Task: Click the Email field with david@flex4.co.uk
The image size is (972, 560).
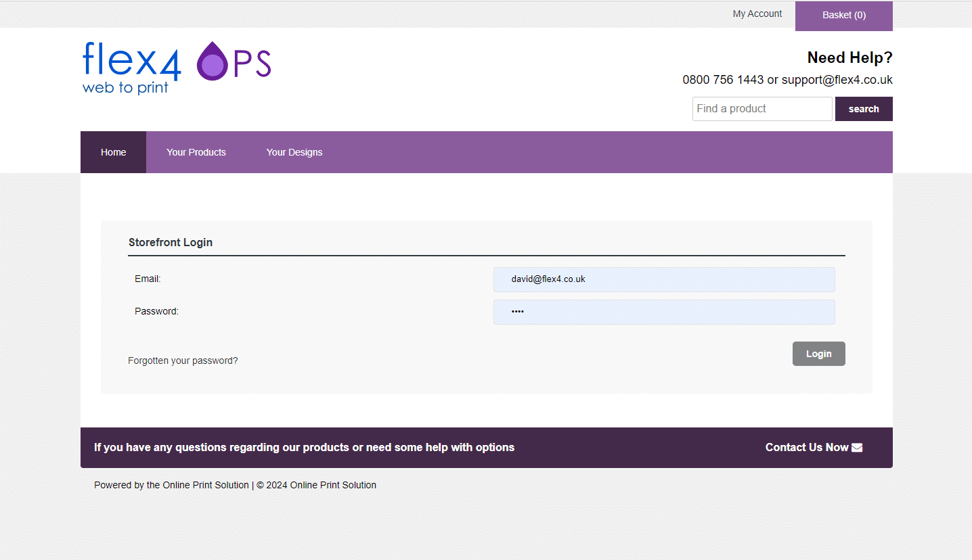Action: [664, 279]
